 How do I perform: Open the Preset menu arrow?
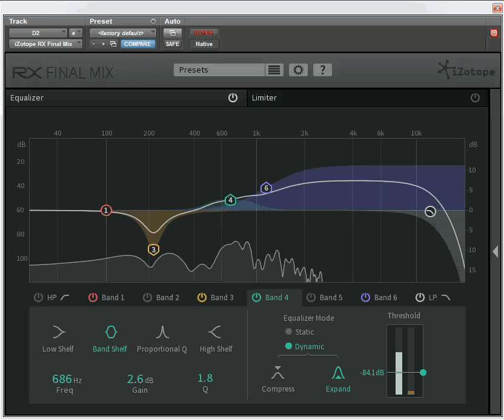pyautogui.click(x=153, y=21)
